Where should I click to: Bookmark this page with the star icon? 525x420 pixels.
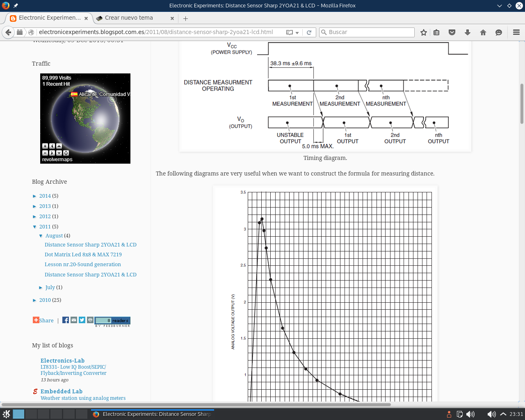424,32
